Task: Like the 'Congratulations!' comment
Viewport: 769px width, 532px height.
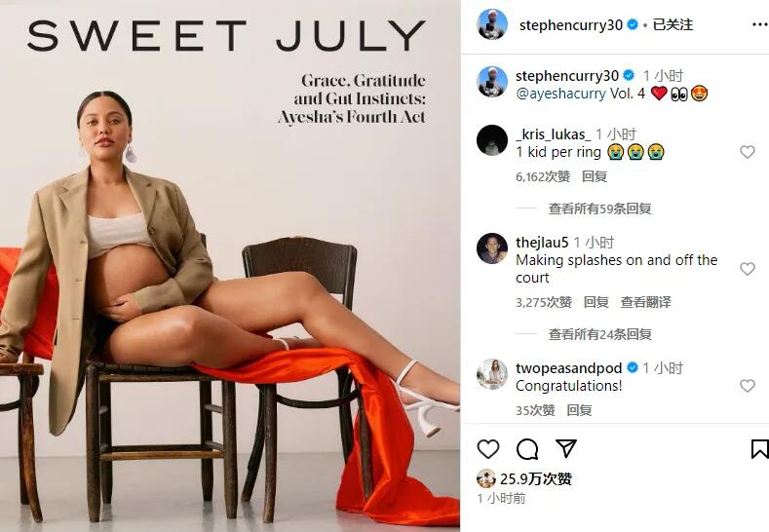Action: (x=747, y=386)
